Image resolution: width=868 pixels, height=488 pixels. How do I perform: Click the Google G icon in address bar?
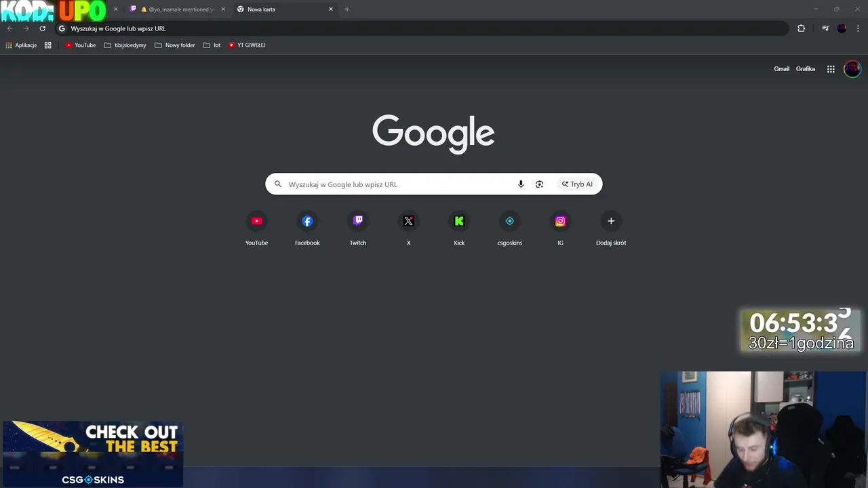(x=62, y=28)
